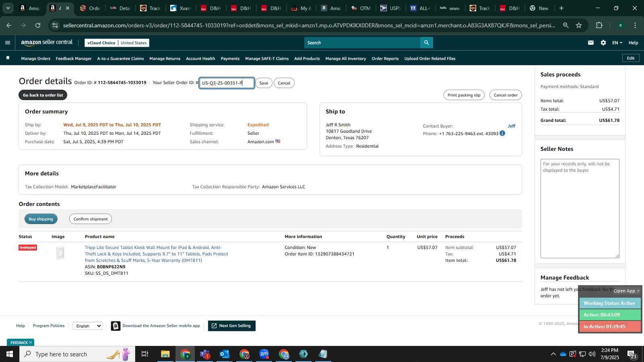
Task: Click into the Seller Notes text area
Action: pyautogui.click(x=580, y=208)
